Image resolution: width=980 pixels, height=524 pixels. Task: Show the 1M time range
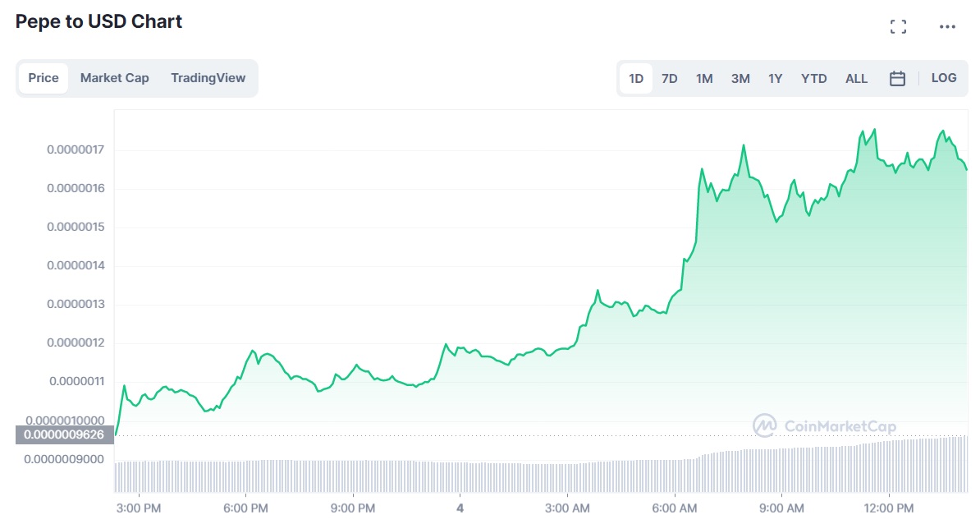[x=704, y=79]
